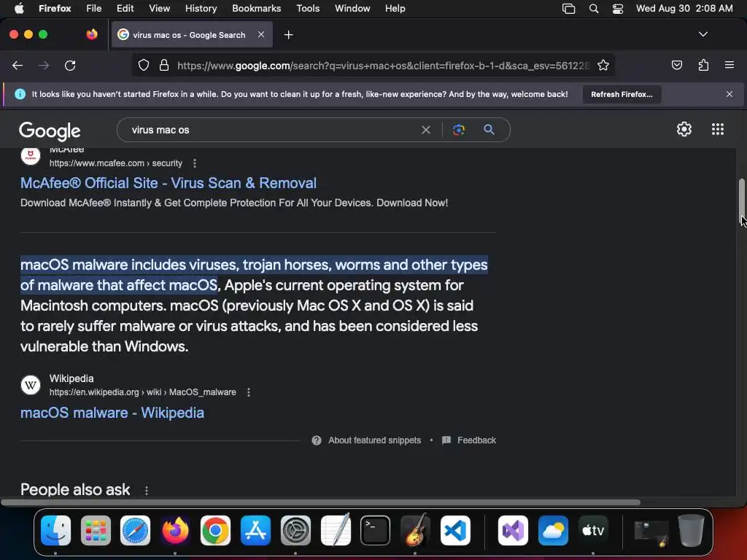Viewport: 747px width, 560px height.
Task: Open the History menu
Action: point(201,9)
